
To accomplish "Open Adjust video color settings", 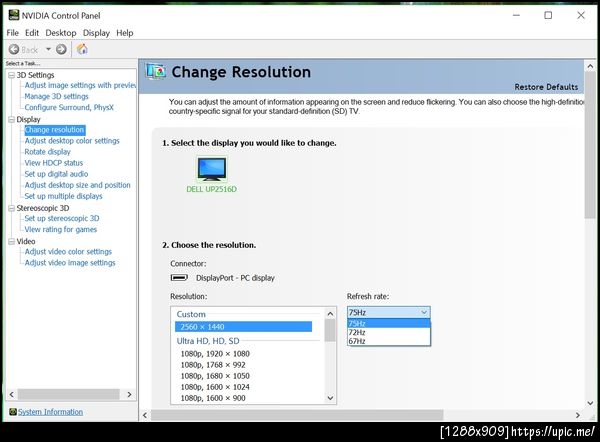I will pos(68,252).
